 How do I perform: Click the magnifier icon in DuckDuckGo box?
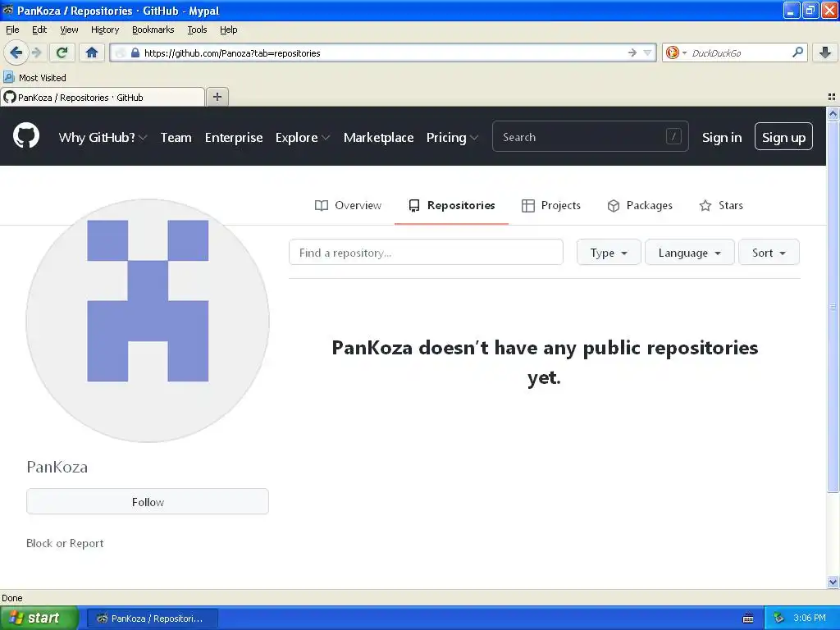coord(797,52)
